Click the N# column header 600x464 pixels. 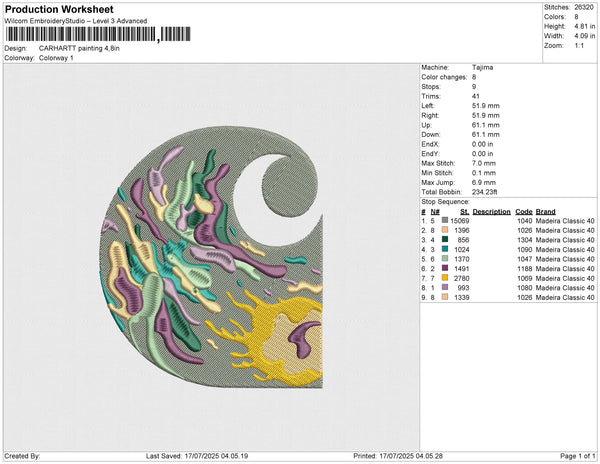(x=435, y=211)
